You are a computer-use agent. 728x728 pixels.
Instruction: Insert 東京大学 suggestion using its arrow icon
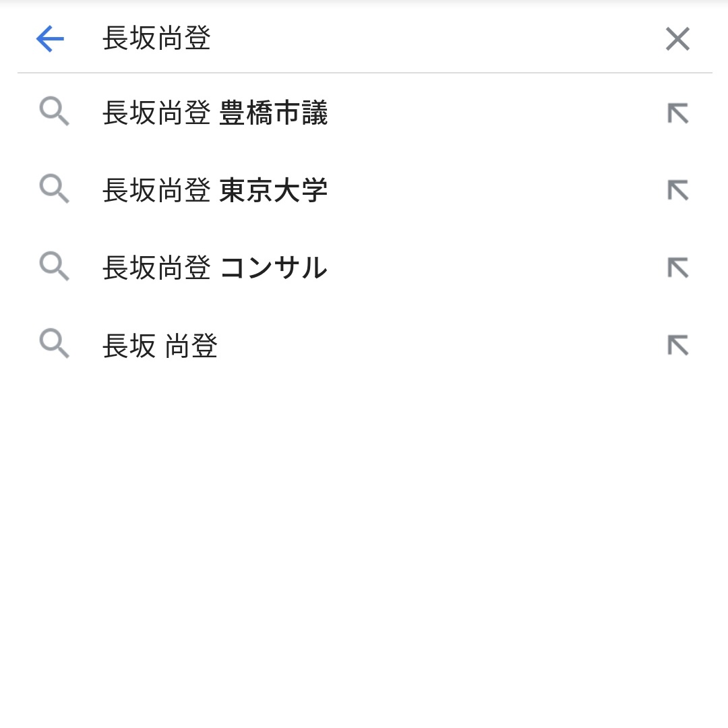(678, 190)
